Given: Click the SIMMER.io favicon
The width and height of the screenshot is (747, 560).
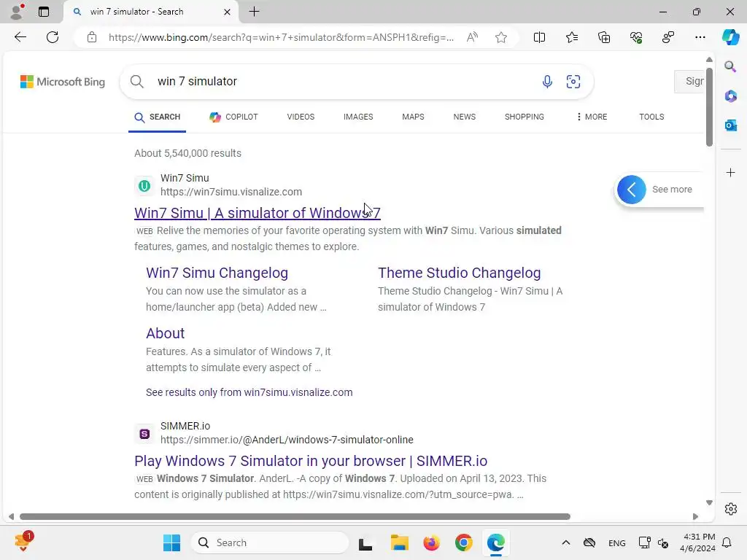Looking at the screenshot, I should 144,434.
